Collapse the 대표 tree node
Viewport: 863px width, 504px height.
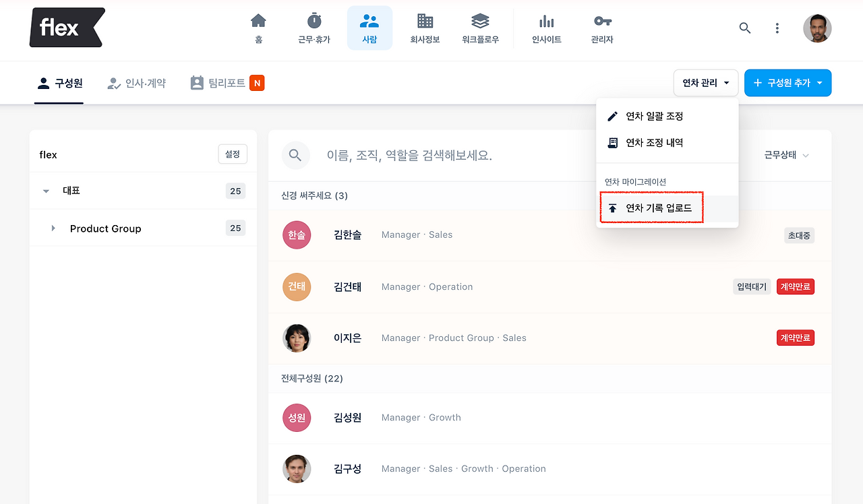pos(46,191)
